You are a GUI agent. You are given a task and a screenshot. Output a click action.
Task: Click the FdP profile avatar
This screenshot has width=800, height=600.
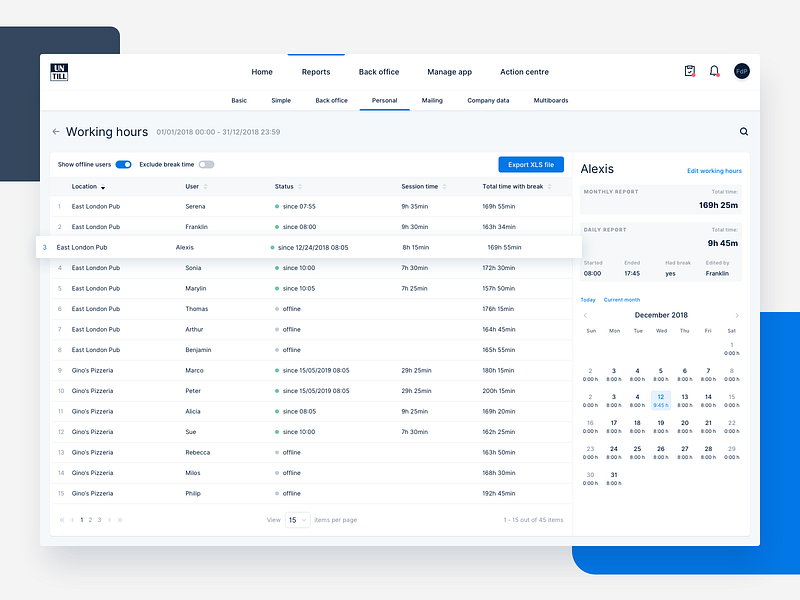click(x=741, y=71)
